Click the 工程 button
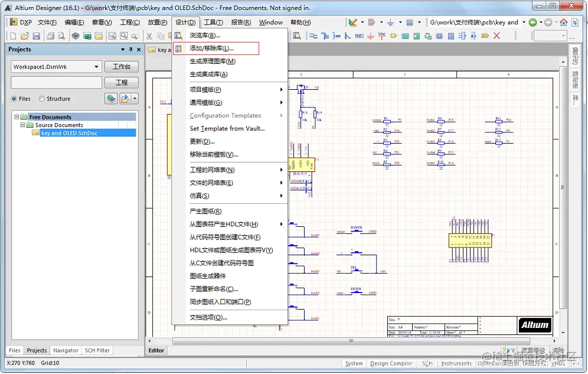Viewport: 588px width, 374px height. tap(122, 82)
